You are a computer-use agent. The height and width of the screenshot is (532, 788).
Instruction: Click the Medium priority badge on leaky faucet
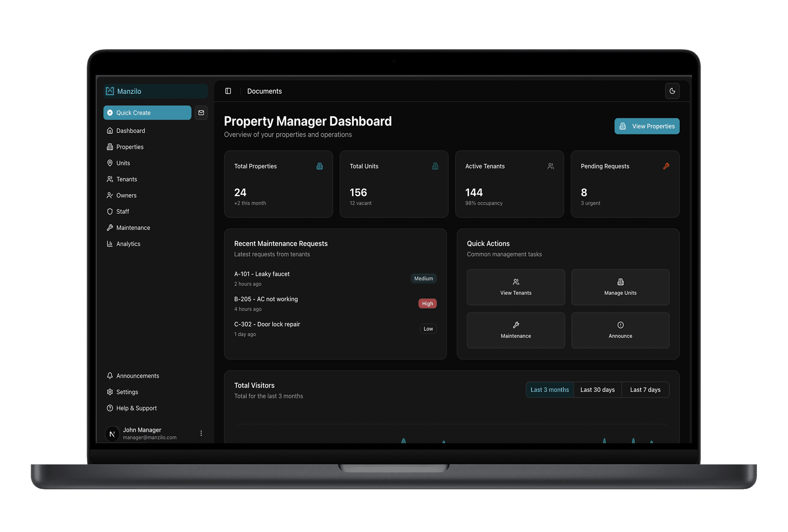424,278
